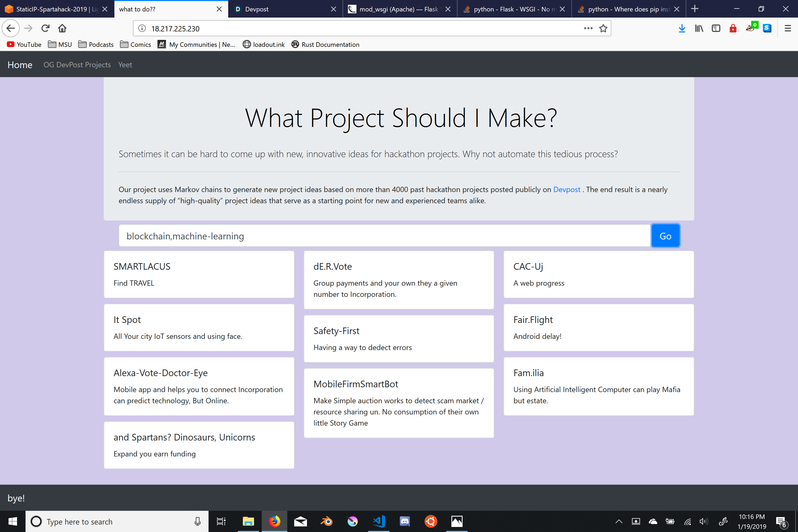Open the downloads arrow icon
The image size is (798, 532).
(x=681, y=28)
